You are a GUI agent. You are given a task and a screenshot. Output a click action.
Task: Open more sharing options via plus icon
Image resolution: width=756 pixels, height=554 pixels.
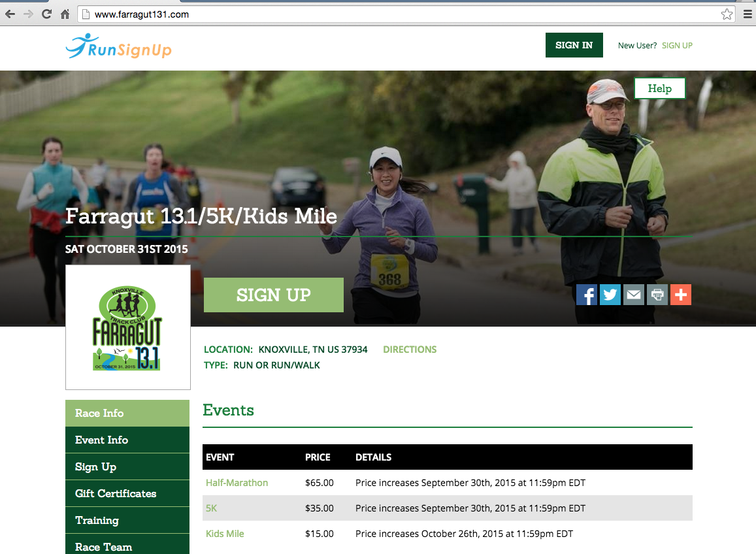(x=680, y=295)
